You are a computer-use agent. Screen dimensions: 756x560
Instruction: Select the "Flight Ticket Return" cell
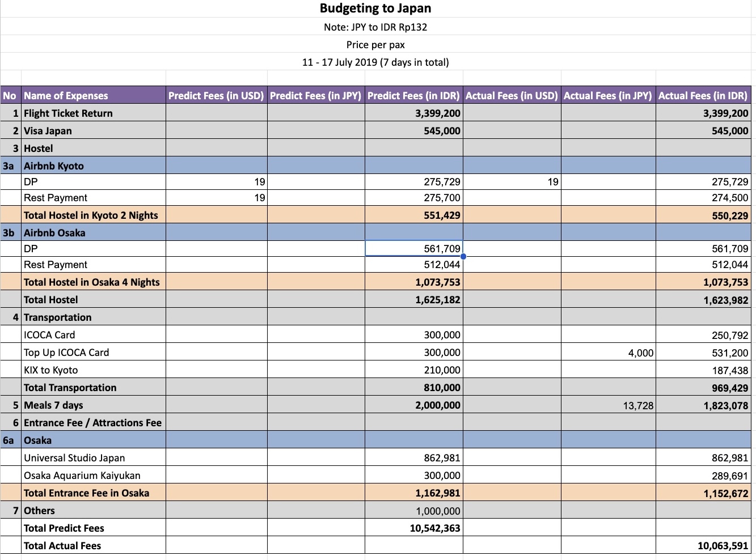tap(94, 113)
